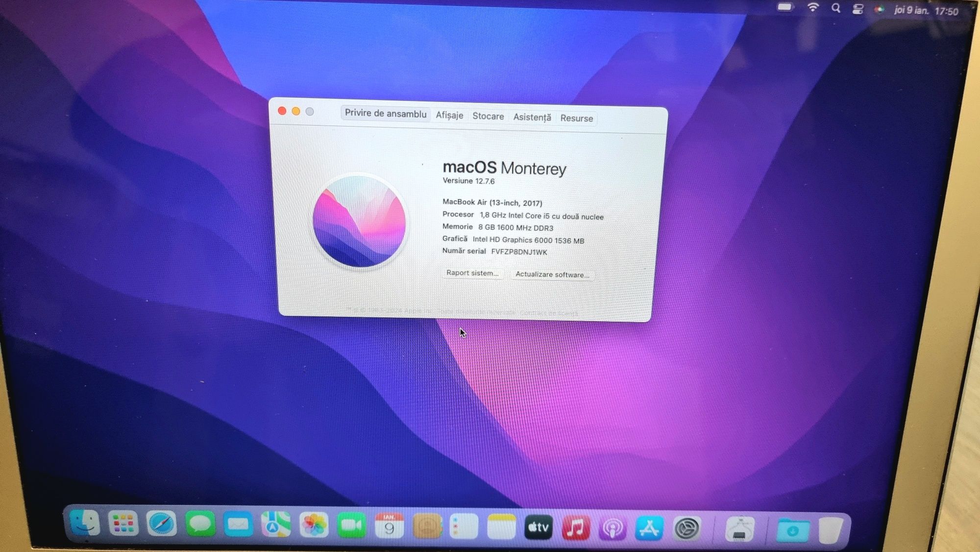Open the Messages app in the Dock
The height and width of the screenshot is (552, 980).
pos(200,525)
